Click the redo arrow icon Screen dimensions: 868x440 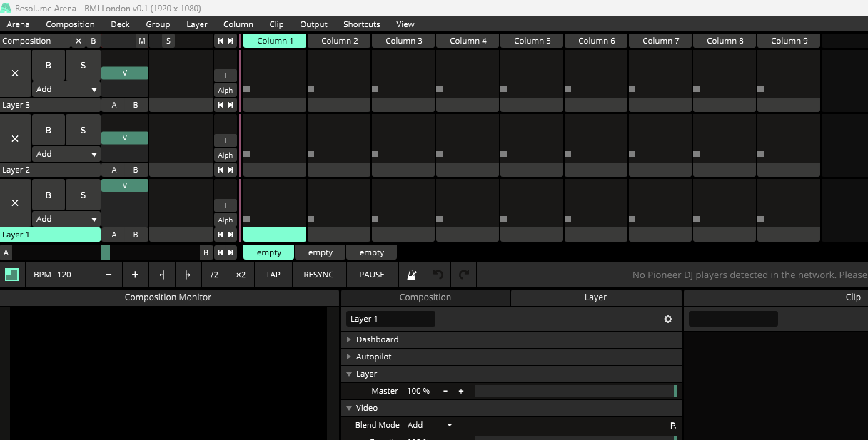point(464,275)
